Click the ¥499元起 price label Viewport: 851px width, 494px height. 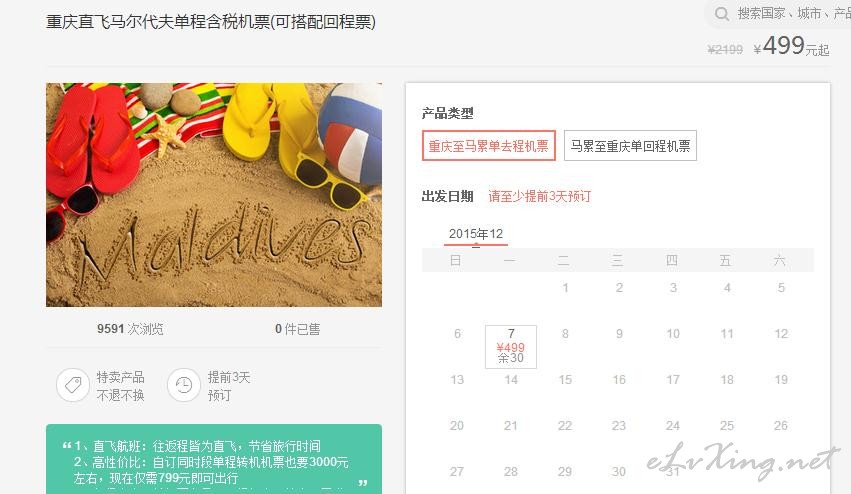tap(791, 46)
